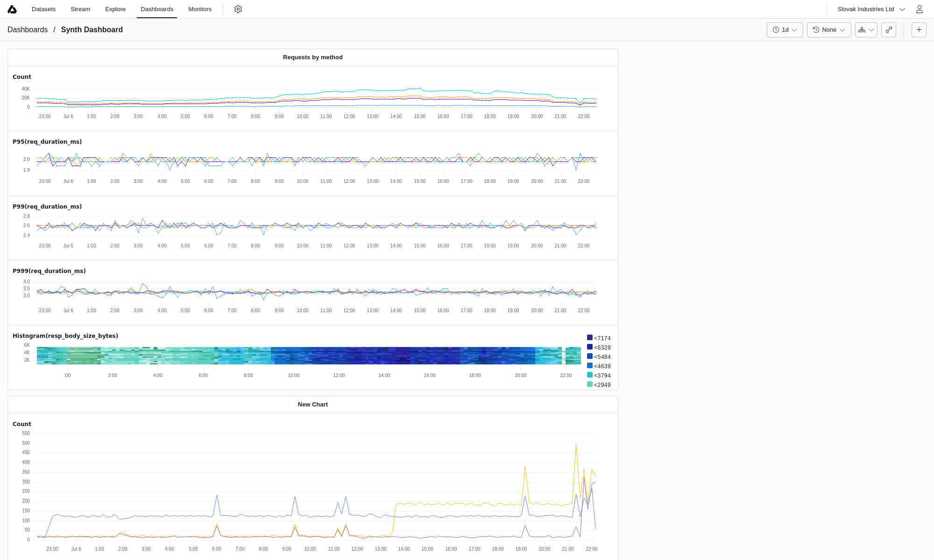934x560 pixels.
Task: Click the Dashboards breadcrumb link
Action: point(28,30)
